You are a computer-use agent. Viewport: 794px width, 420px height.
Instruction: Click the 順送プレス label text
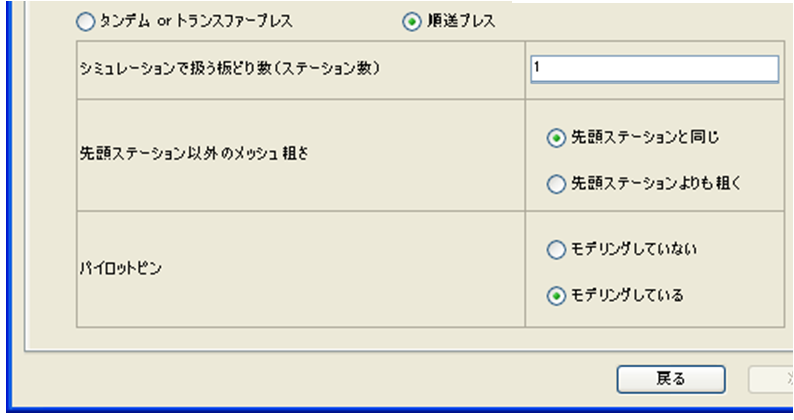[461, 21]
